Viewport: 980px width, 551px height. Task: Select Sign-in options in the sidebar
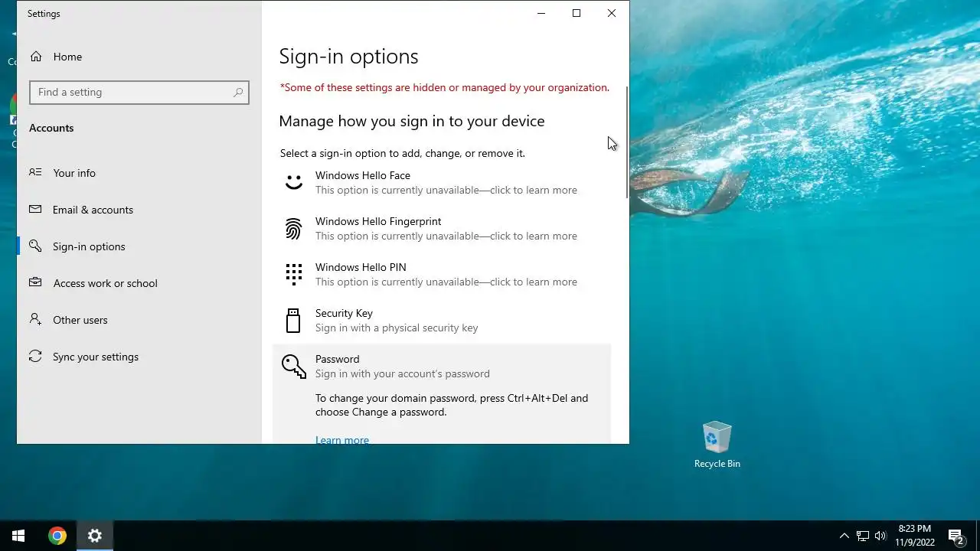point(139,246)
